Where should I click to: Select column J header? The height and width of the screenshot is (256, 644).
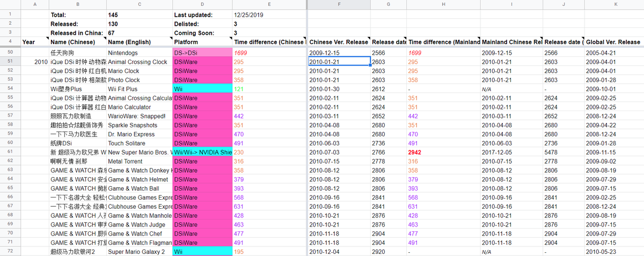pos(563,4)
